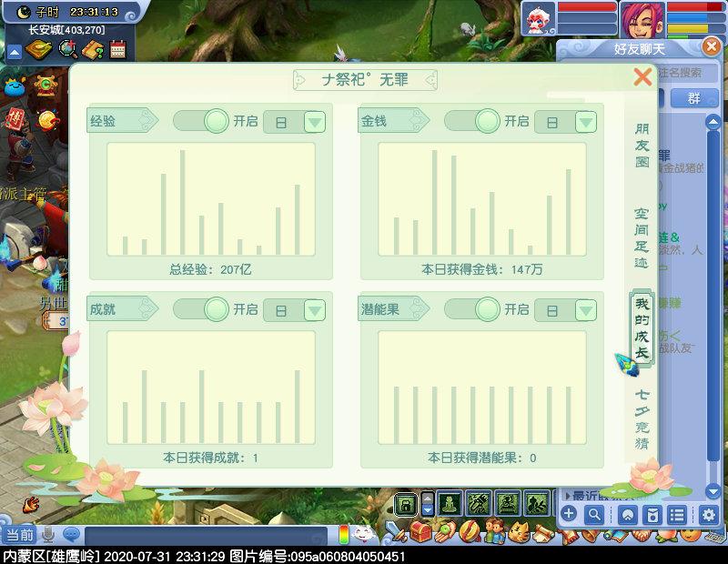Open the help guidebook with question mark
728x564 pixels.
click(94, 50)
